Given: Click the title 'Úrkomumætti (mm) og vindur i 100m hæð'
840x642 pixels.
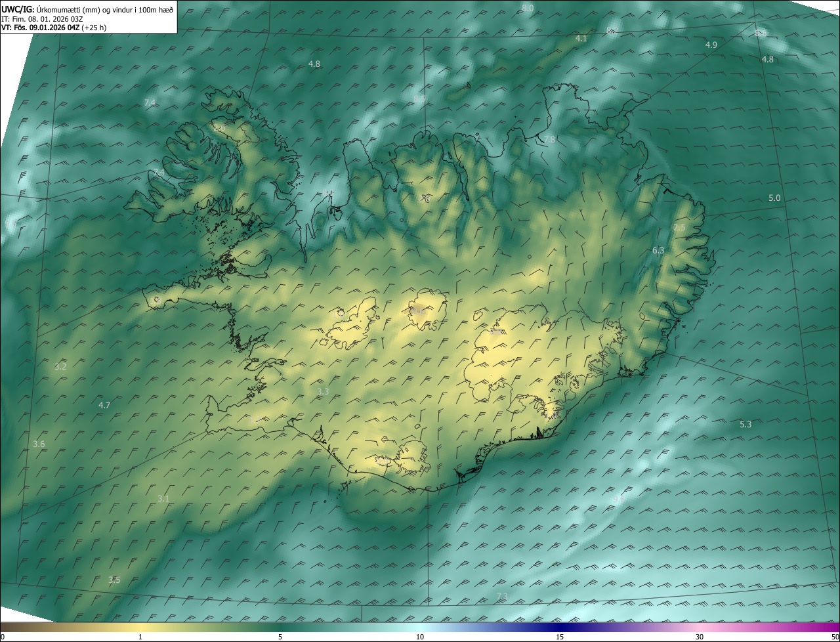Looking at the screenshot, I should point(104,9).
